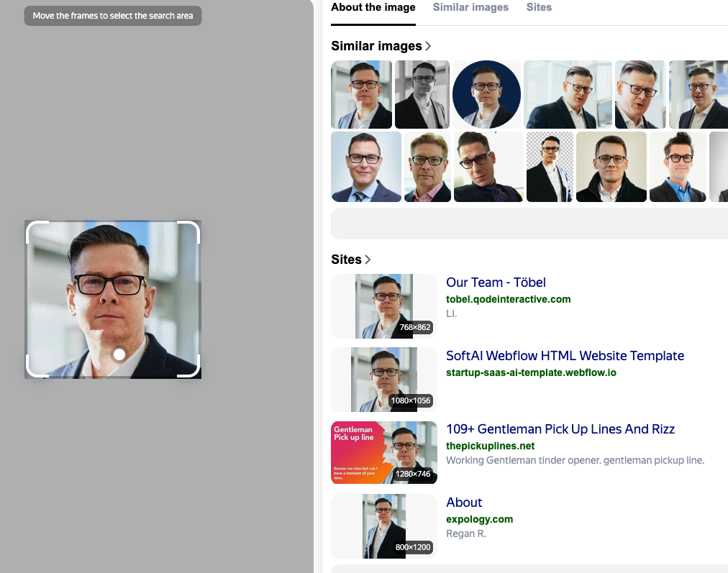
Task: Click '109+ Gentleman Pick Up Lines And Rizz'
Action: 560,429
